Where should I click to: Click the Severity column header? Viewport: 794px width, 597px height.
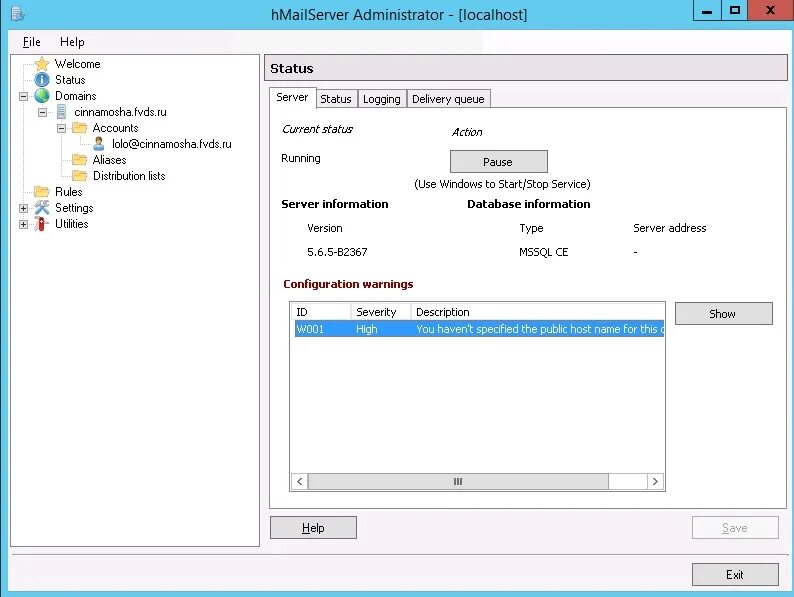tap(380, 312)
